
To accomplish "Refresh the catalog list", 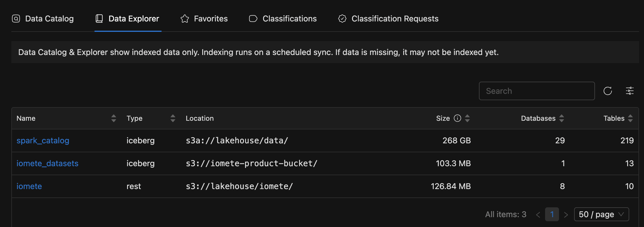I will coord(608,91).
